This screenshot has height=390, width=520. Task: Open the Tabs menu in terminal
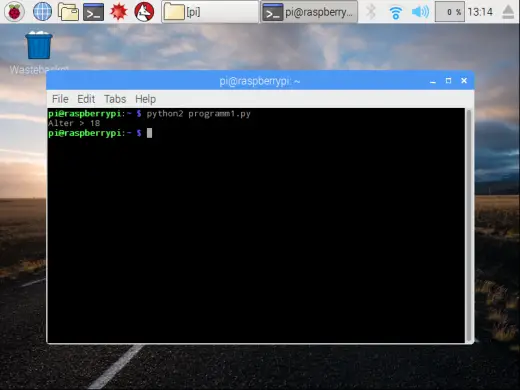pyautogui.click(x=115, y=99)
